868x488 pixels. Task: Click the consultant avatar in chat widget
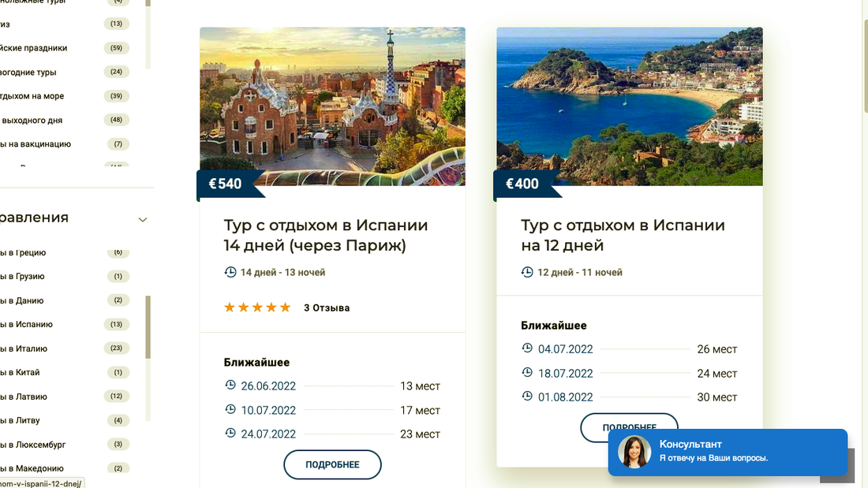point(634,452)
